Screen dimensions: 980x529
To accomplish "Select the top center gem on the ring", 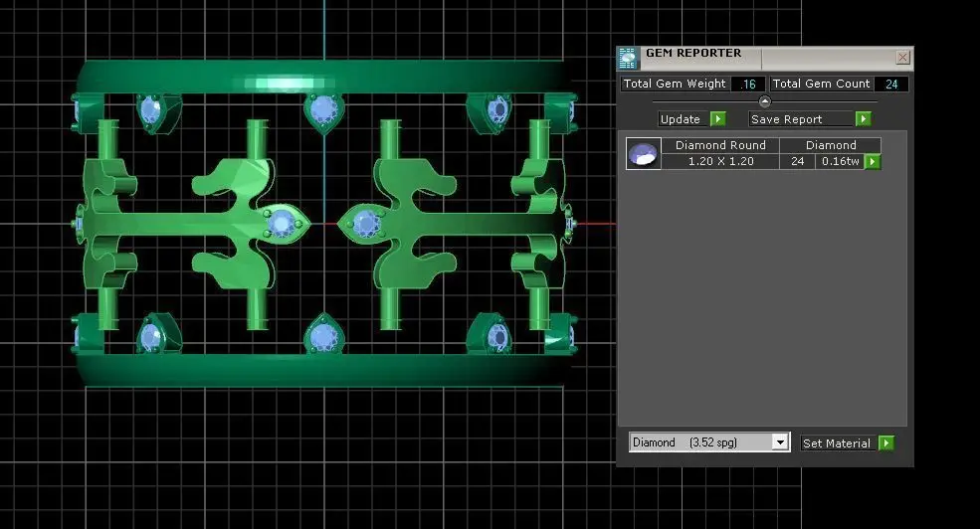I will (x=323, y=110).
